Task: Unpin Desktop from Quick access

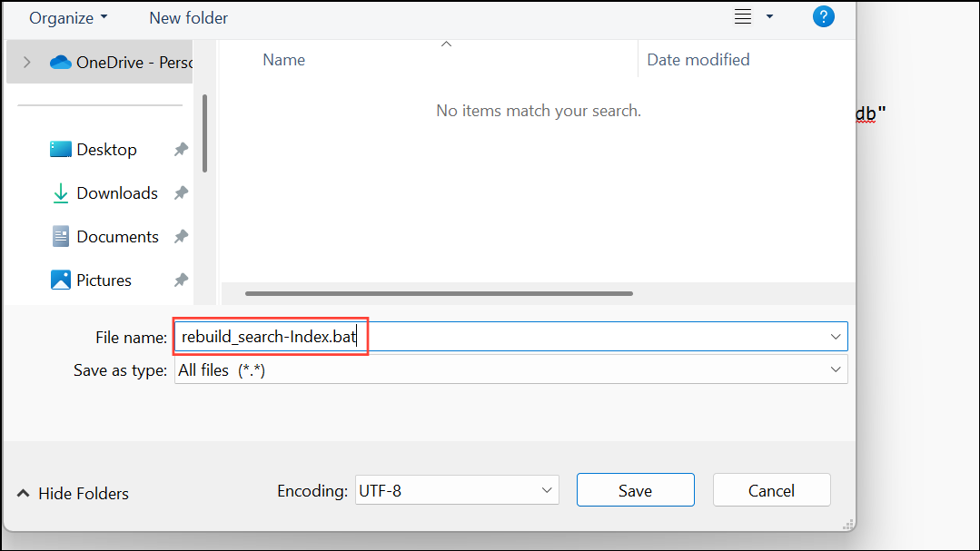Action: pos(181,149)
